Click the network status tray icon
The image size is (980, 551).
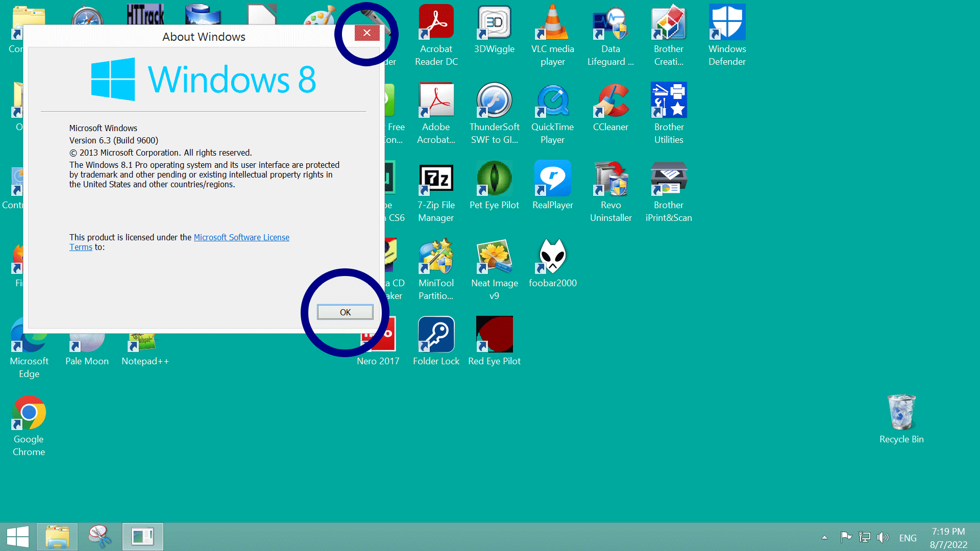coord(865,537)
